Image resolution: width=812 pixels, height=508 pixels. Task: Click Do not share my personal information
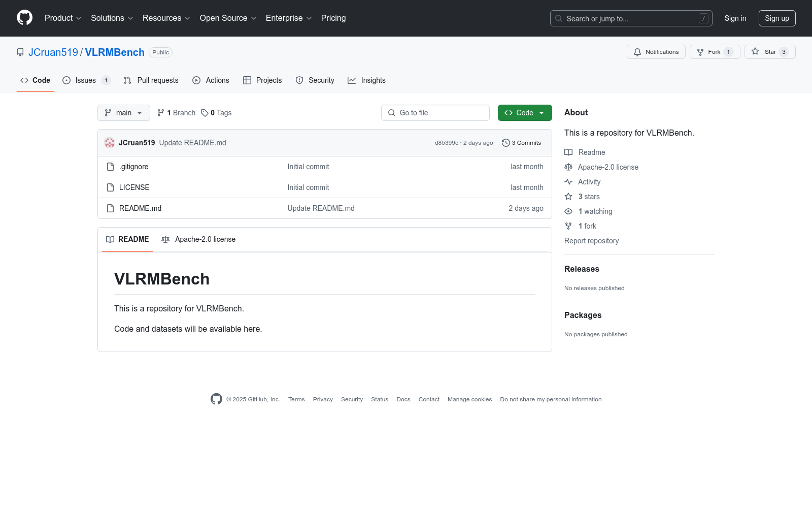(x=551, y=399)
